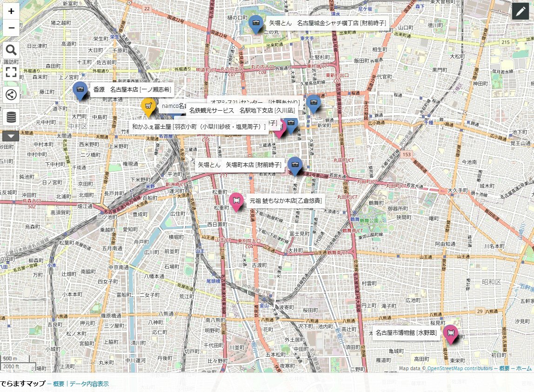The width and height of the screenshot is (534, 392).
Task: Select marker for 矢場とん 名古屋城金シャチ横丁店
Action: click(x=256, y=24)
